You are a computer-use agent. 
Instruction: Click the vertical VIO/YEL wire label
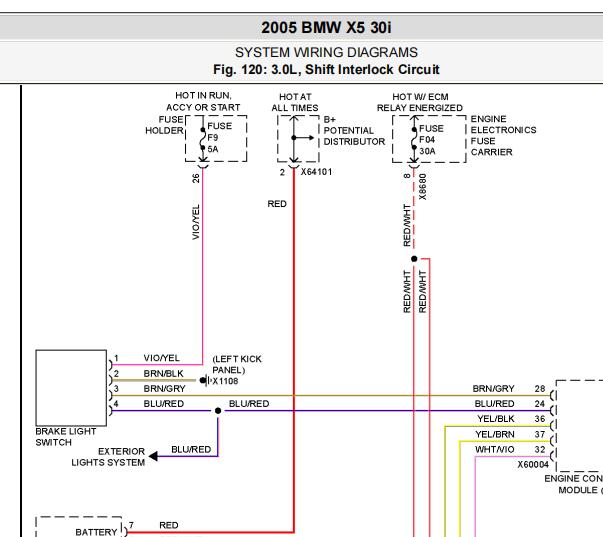point(196,222)
